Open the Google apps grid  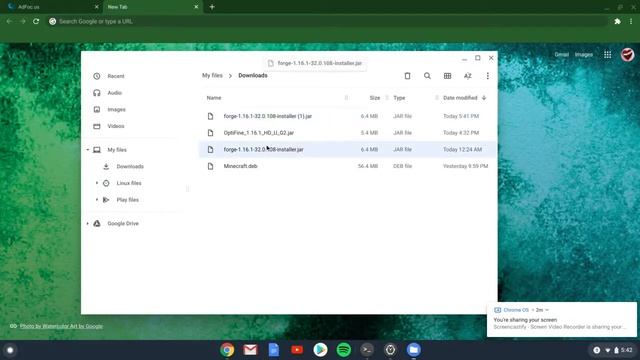coord(607,55)
